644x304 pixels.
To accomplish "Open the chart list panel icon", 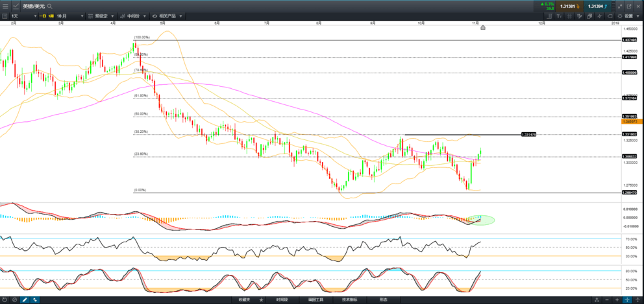I will click(x=5, y=16).
